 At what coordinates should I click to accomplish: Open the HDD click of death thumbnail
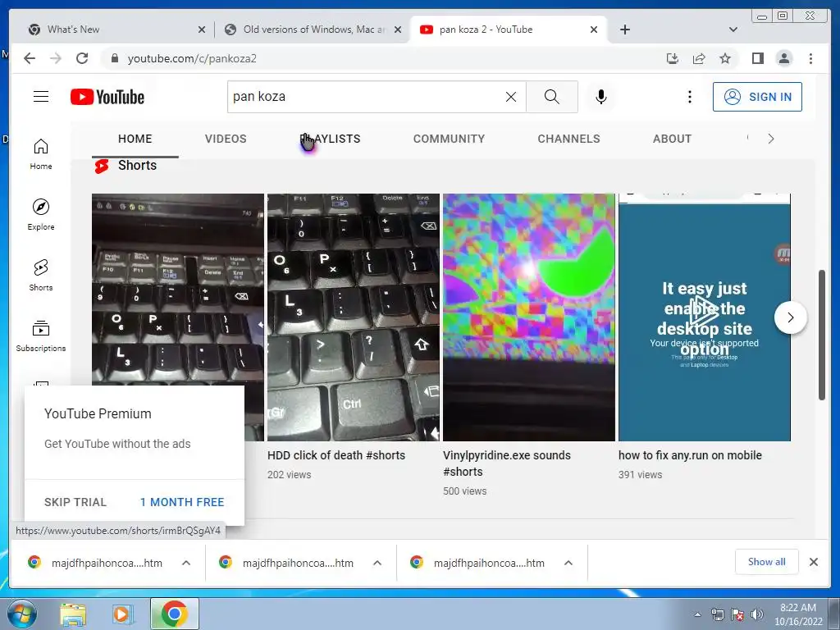click(354, 317)
